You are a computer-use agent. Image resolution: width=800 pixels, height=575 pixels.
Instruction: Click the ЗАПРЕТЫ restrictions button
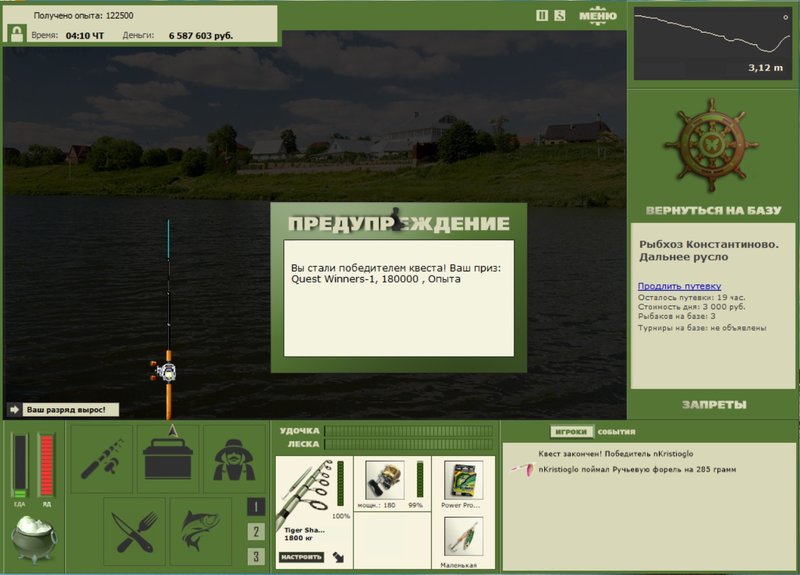pyautogui.click(x=714, y=405)
